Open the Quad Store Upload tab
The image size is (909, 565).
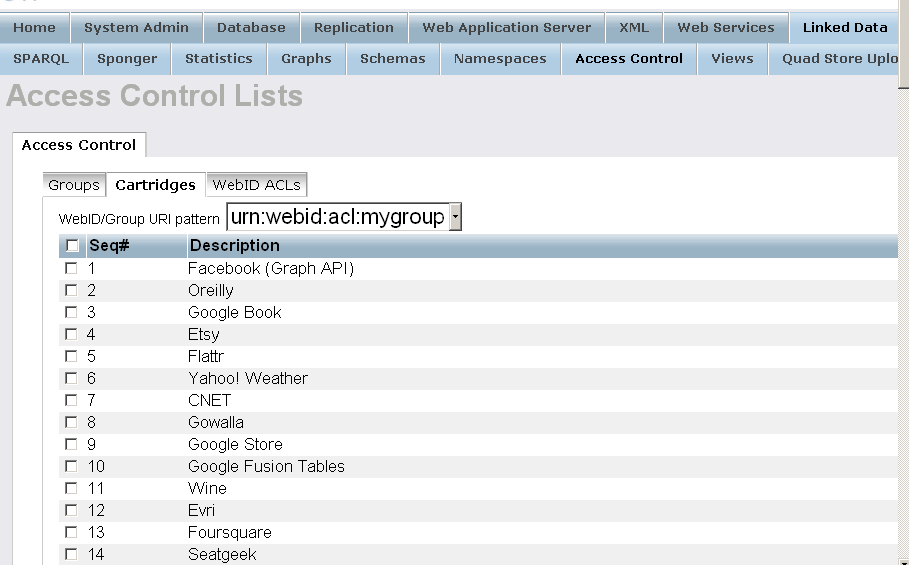click(x=838, y=59)
